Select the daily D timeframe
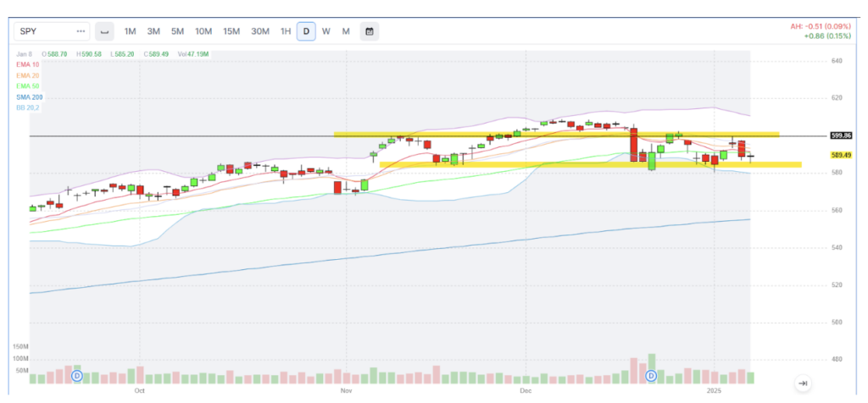The height and width of the screenshot is (403, 868). pos(306,31)
